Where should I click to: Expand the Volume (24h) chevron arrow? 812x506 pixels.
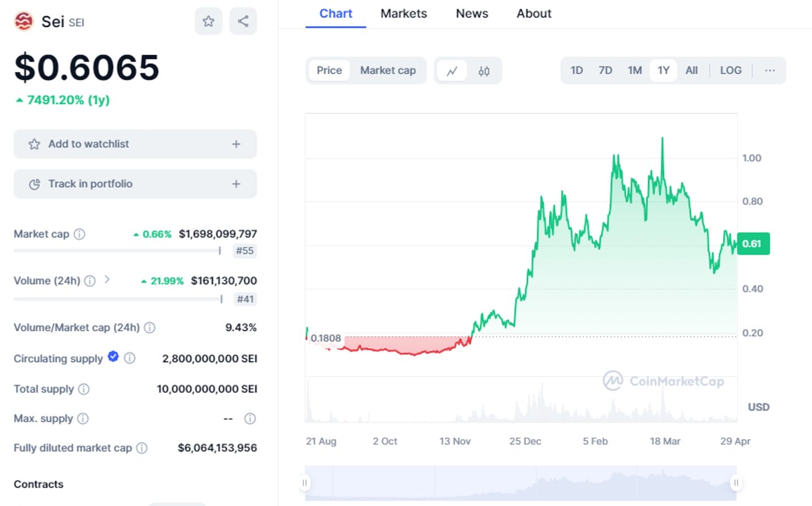[x=107, y=280]
